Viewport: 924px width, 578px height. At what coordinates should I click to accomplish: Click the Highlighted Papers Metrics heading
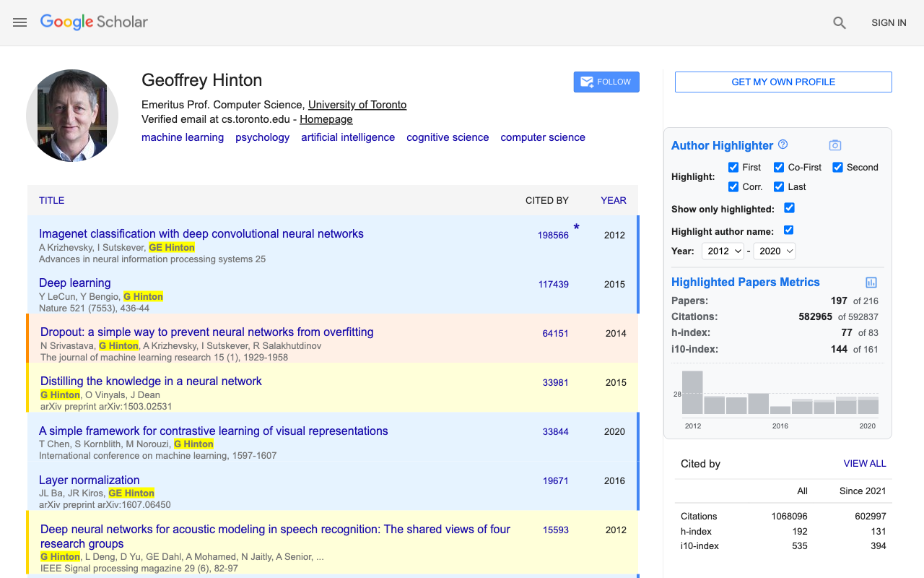pos(746,282)
